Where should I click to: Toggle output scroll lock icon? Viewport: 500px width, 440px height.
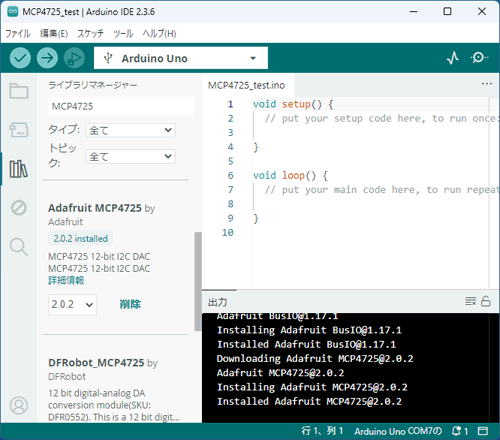tap(486, 301)
